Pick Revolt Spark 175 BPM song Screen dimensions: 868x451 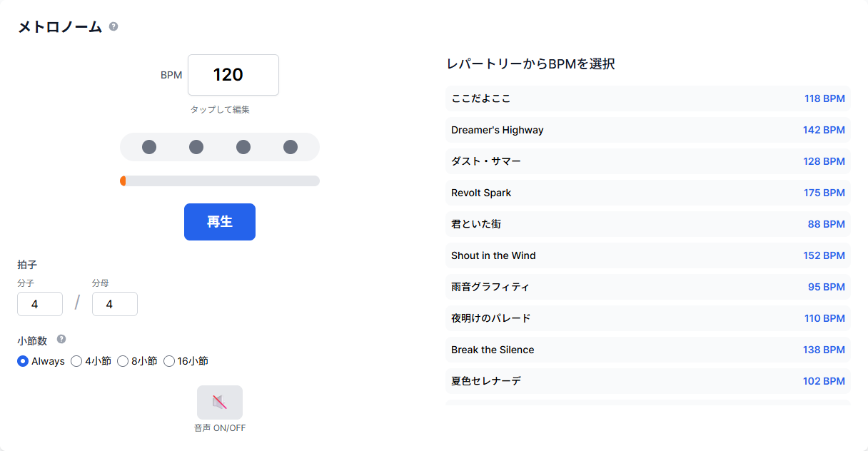647,193
